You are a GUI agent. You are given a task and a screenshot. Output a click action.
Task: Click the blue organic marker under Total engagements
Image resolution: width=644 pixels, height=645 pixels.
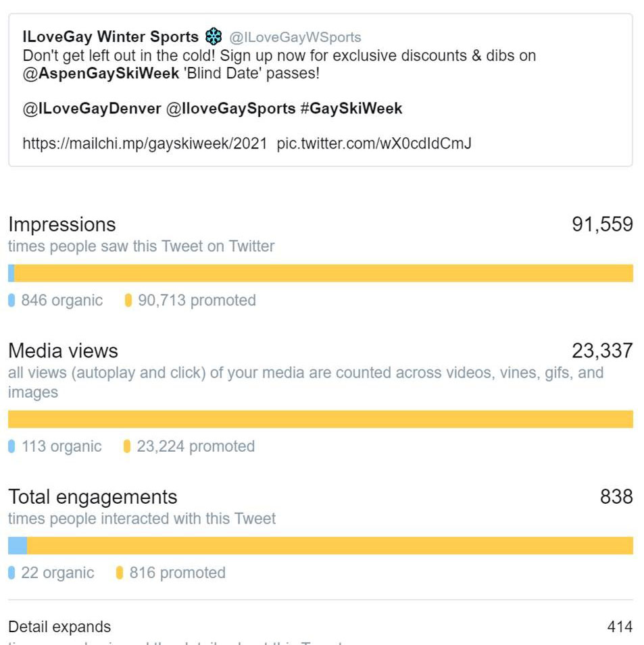pyautogui.click(x=11, y=573)
